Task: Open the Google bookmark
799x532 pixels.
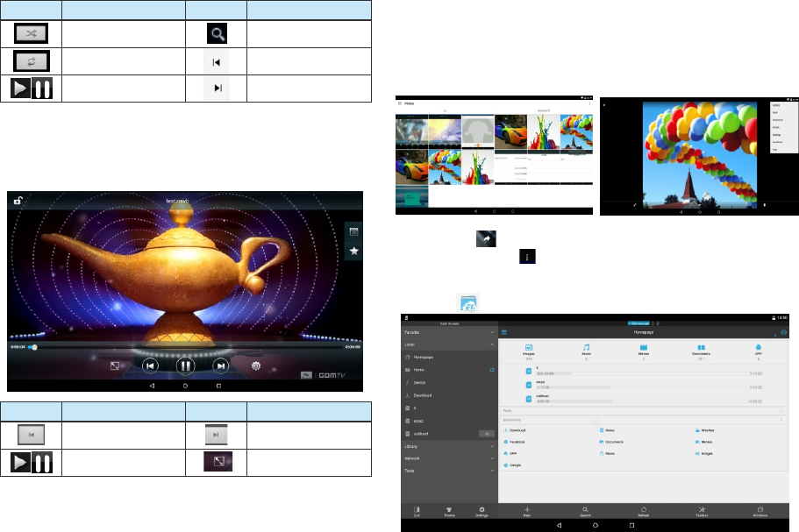Action: click(x=512, y=465)
